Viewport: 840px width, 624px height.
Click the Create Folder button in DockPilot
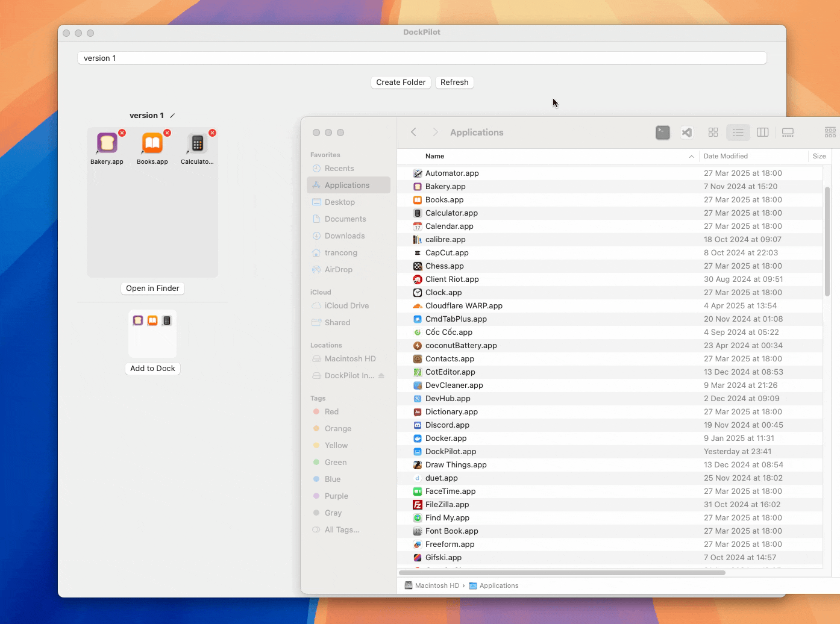click(x=401, y=83)
